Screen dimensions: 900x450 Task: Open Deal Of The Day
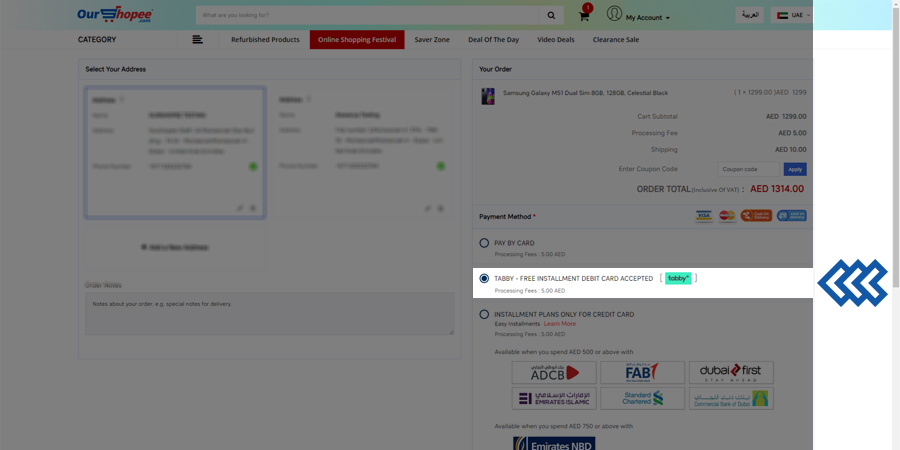(x=494, y=40)
